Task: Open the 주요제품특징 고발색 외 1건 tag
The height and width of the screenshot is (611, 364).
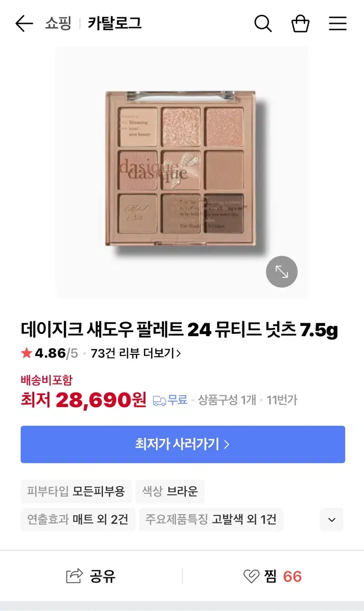Action: click(x=211, y=519)
